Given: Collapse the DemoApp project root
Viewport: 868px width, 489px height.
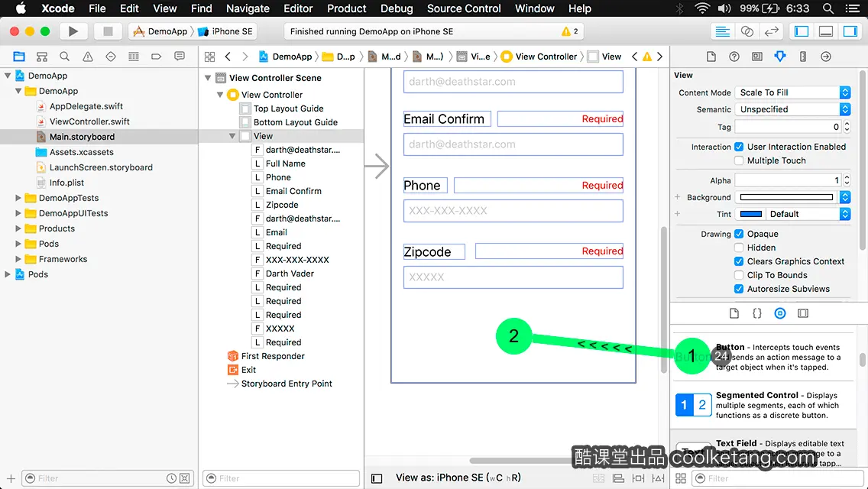Looking at the screenshot, I should tap(8, 76).
